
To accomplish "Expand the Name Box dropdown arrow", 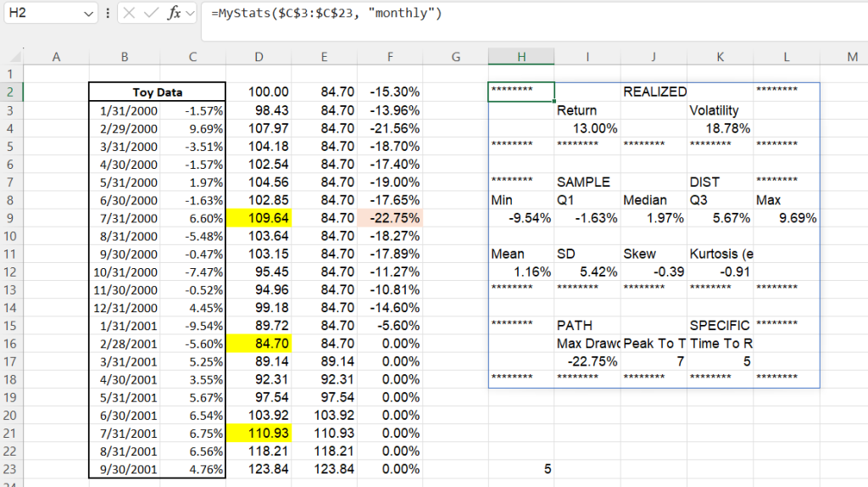I will point(90,14).
